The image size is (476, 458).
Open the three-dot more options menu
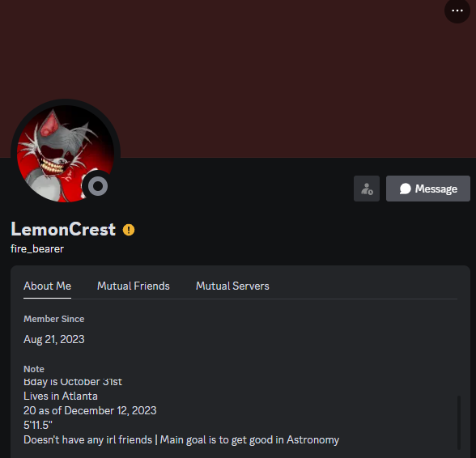(x=457, y=11)
